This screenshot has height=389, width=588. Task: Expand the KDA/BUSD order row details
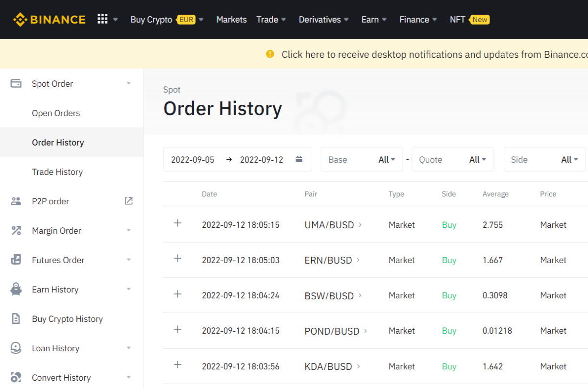pos(178,365)
